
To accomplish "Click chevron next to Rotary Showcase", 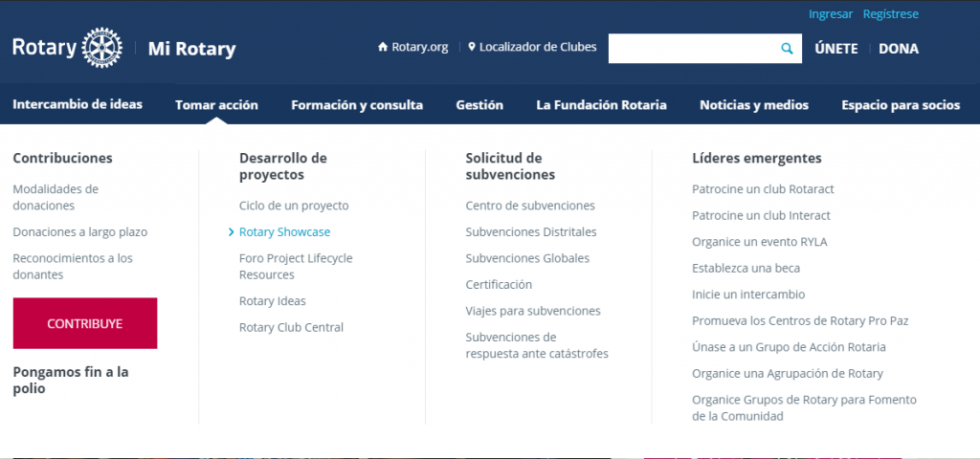I will 232,232.
